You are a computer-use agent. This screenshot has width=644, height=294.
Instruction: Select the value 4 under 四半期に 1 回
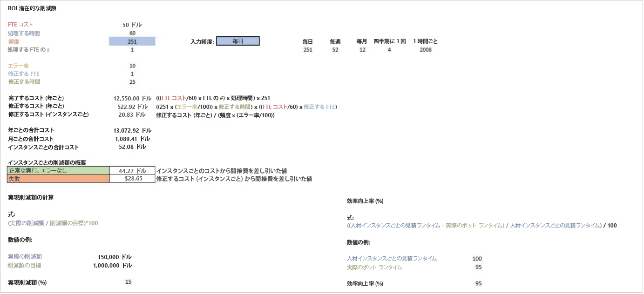(x=389, y=50)
